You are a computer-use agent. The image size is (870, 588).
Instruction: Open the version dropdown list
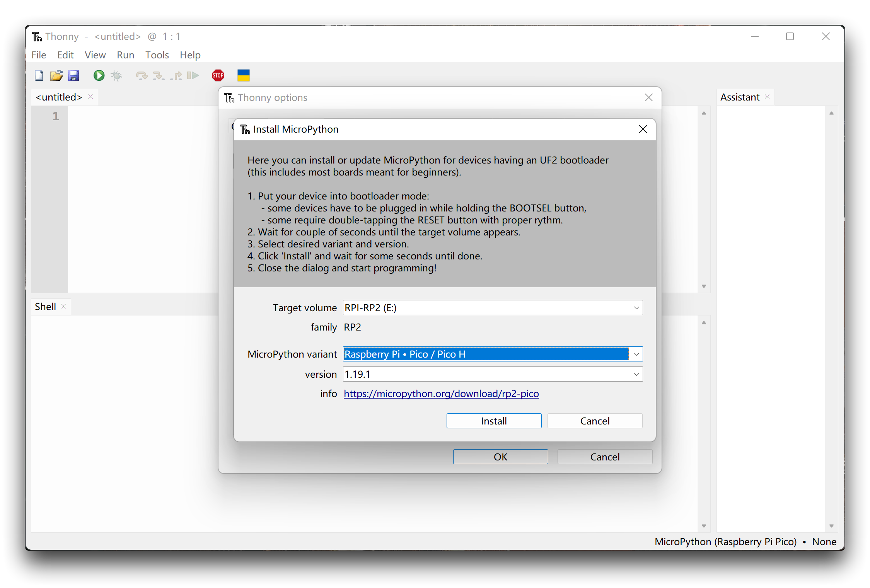[x=636, y=374]
